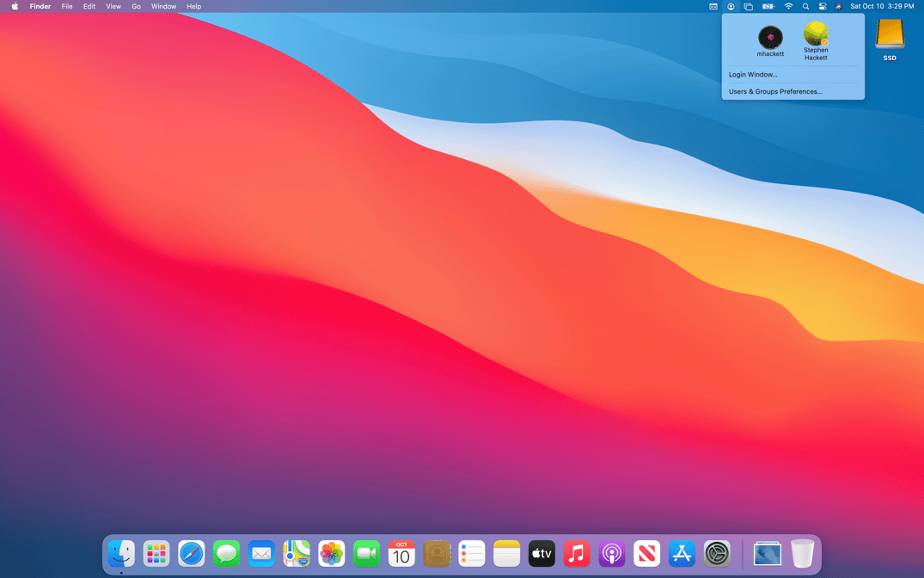924x578 pixels.
Task: Launch Reminders from the Dock
Action: 471,554
